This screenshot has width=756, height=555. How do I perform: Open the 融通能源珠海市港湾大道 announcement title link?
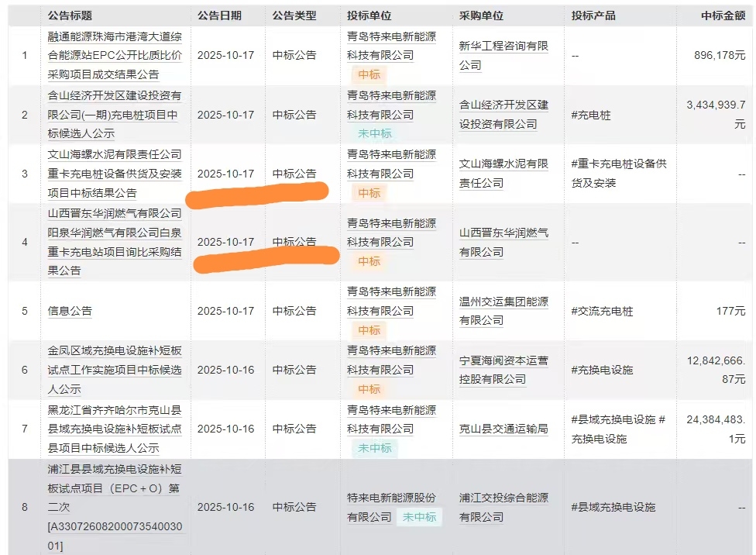pyautogui.click(x=115, y=56)
